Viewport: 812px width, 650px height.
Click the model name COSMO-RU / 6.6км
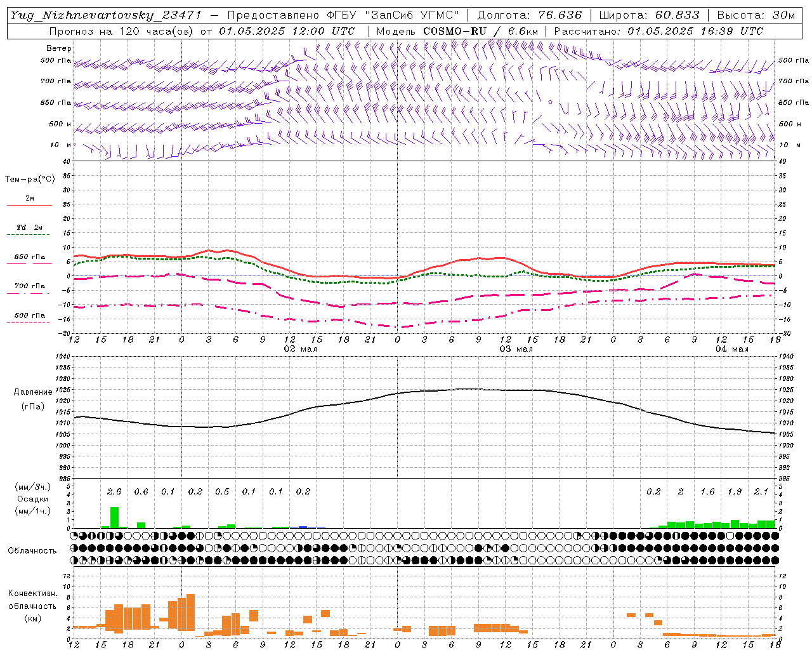480,31
